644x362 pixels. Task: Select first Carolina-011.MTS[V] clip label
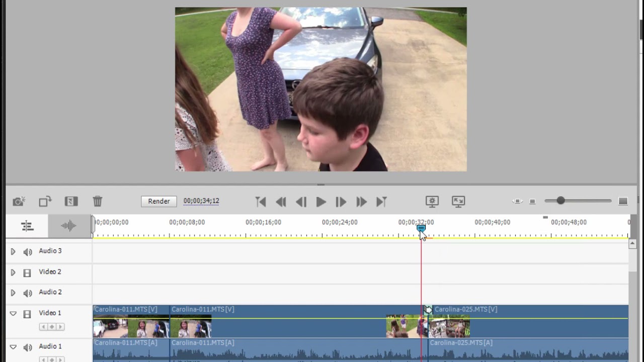126,309
